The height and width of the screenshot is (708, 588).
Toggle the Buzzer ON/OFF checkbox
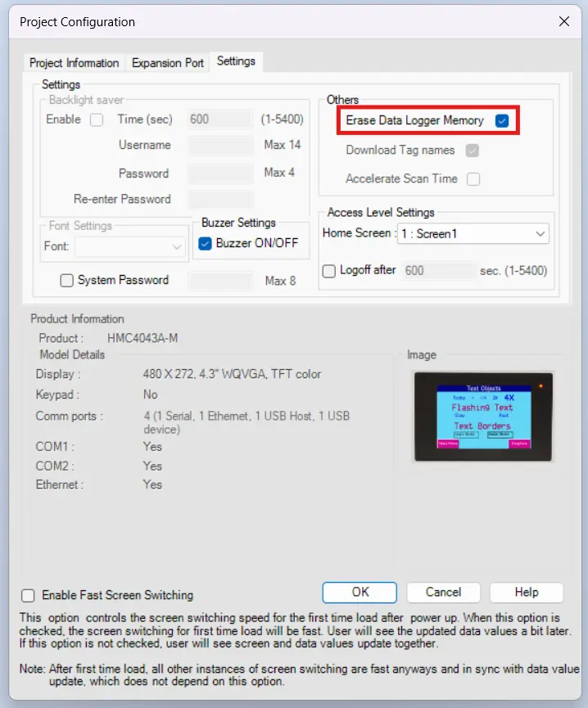pos(205,244)
